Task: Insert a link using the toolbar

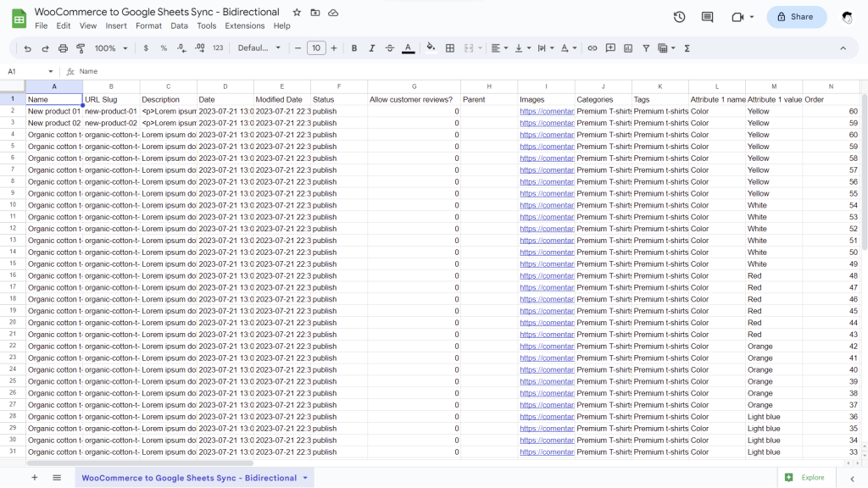Action: pos(593,48)
